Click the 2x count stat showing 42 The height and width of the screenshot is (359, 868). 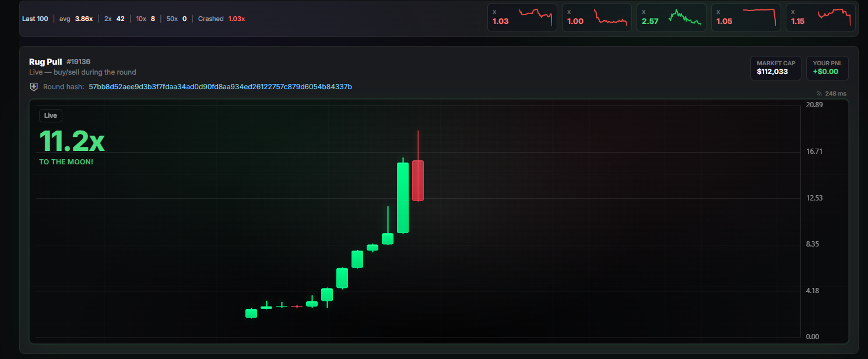point(114,19)
